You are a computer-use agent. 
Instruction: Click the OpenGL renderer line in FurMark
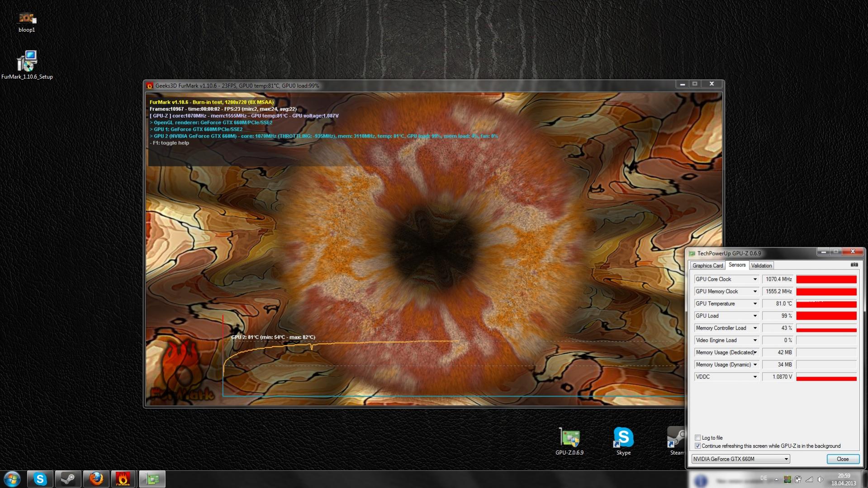(x=211, y=123)
